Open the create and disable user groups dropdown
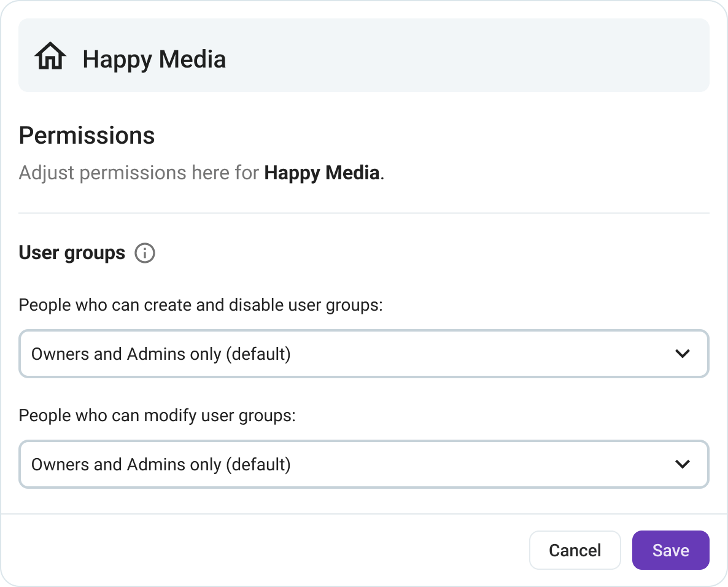Screen dimensions: 728x587 click(x=364, y=354)
